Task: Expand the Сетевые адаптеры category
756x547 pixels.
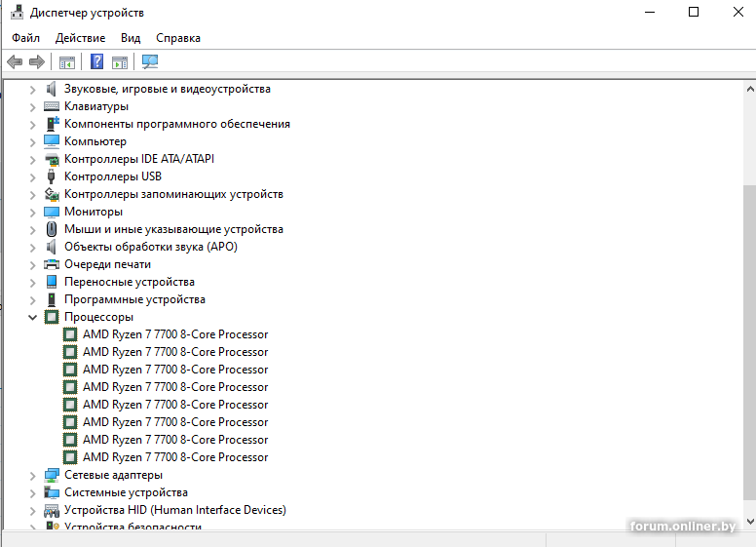Action: [x=32, y=476]
